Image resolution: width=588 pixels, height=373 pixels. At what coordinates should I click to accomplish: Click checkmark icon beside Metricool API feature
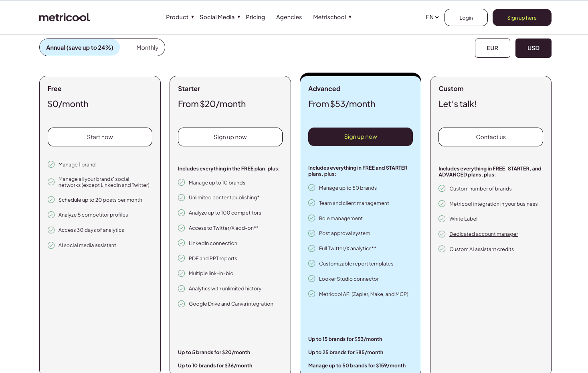tap(312, 294)
